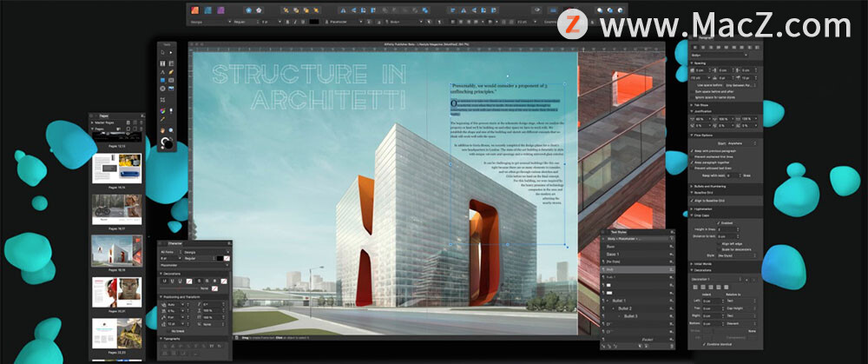Open the Text Styles panel tab
This screenshot has height=364, width=868.
click(x=619, y=232)
